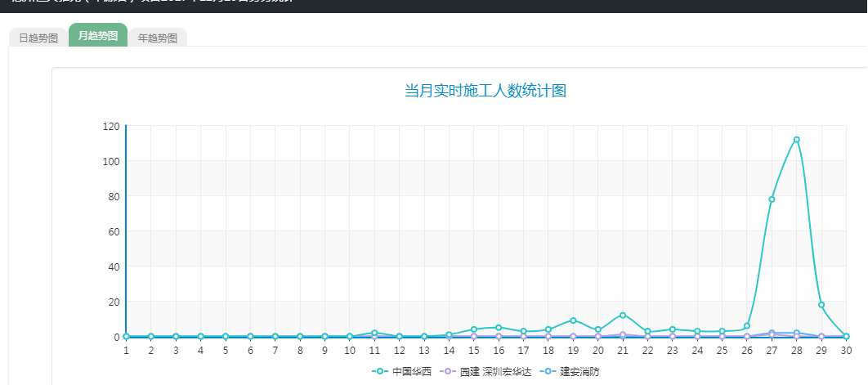This screenshot has height=385, width=868.
Task: Click the 中国华西 marker on day 23
Action: 673,329
